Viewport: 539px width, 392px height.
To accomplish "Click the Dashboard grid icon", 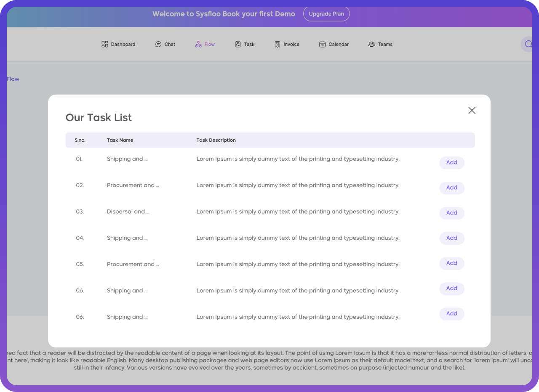I will pyautogui.click(x=105, y=44).
